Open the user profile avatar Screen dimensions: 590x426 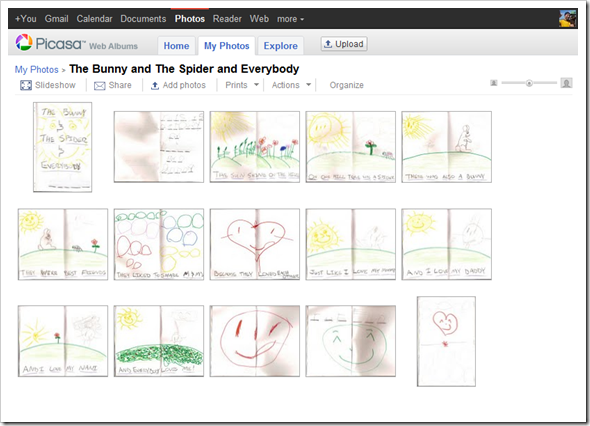click(568, 18)
